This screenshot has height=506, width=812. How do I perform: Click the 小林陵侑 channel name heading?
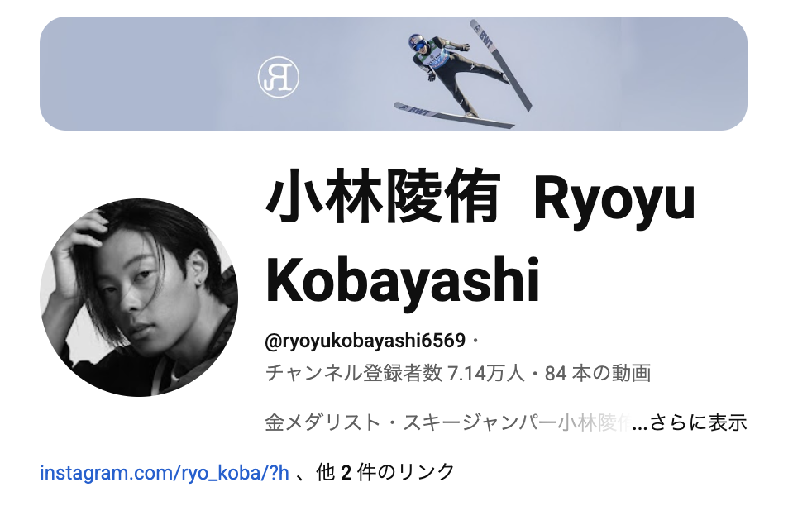coord(383,196)
